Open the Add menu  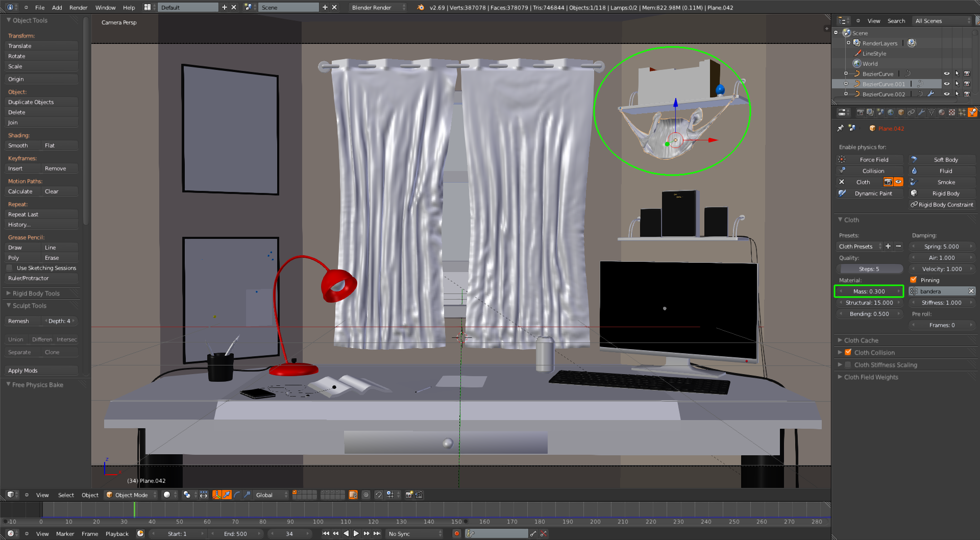click(x=57, y=7)
